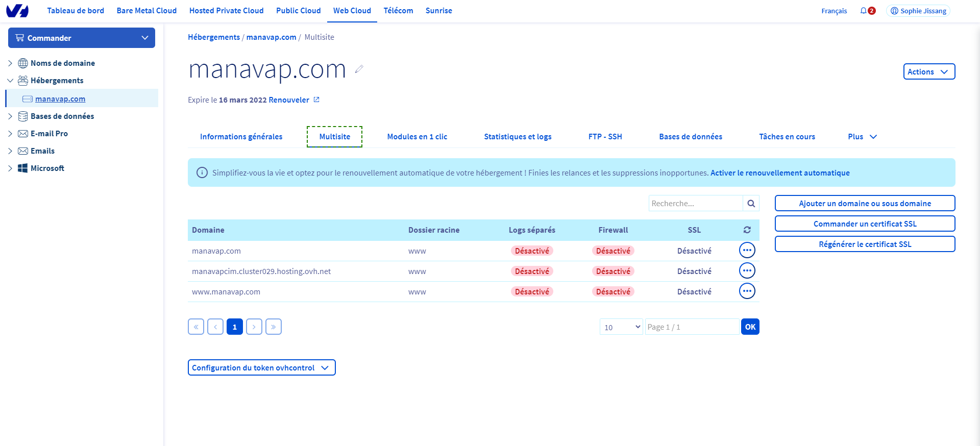Go to the last page arrow
The width and height of the screenshot is (980, 446).
[x=274, y=327]
